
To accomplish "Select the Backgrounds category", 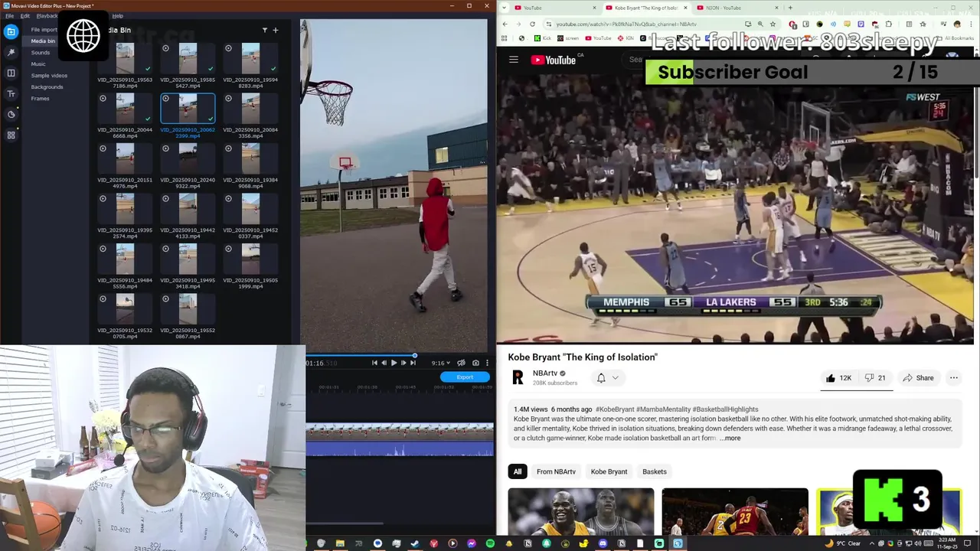I will [x=47, y=87].
